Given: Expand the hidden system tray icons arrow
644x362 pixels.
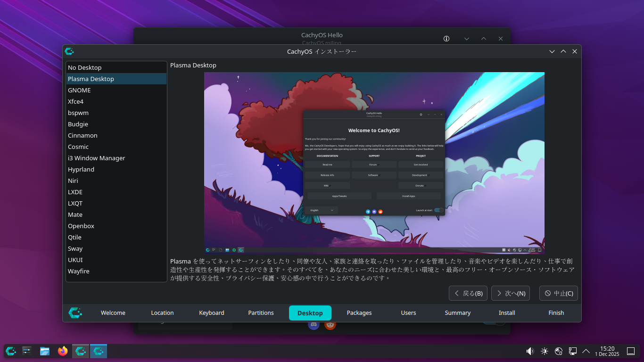Looking at the screenshot, I should [586, 351].
